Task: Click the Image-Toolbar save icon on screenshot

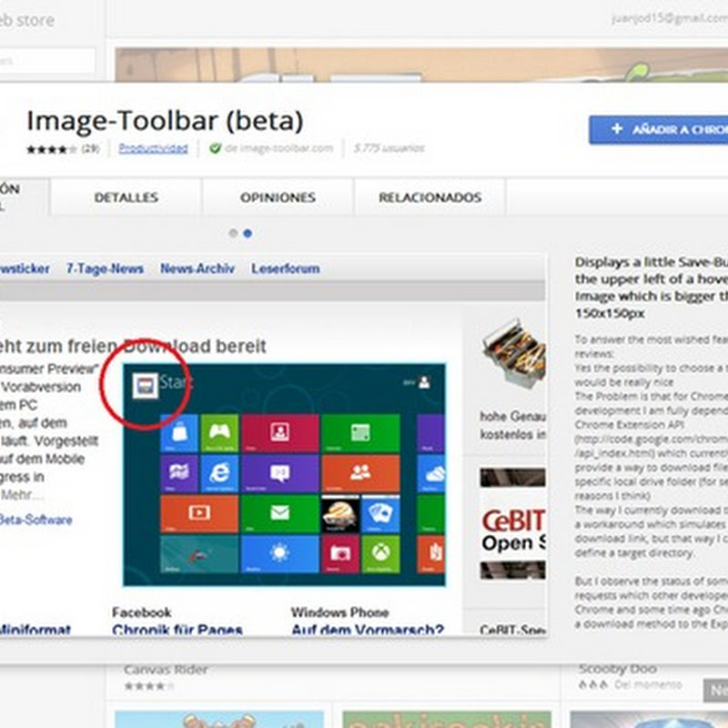Action: tap(145, 385)
